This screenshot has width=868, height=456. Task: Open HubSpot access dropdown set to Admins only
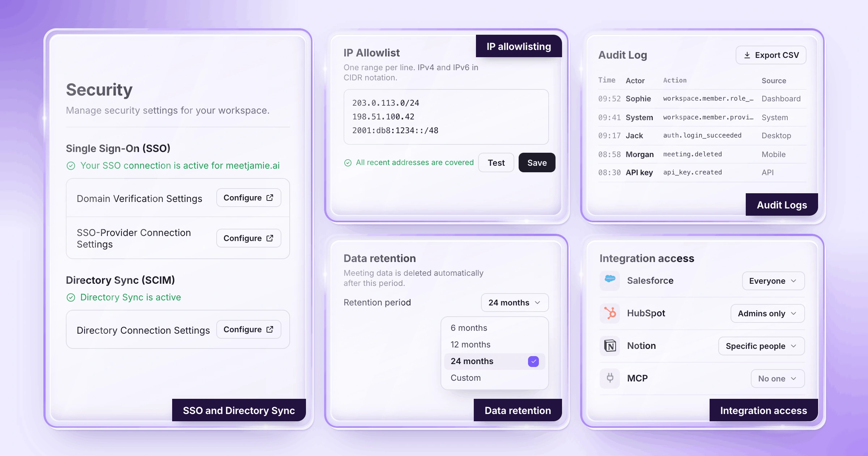tap(767, 313)
